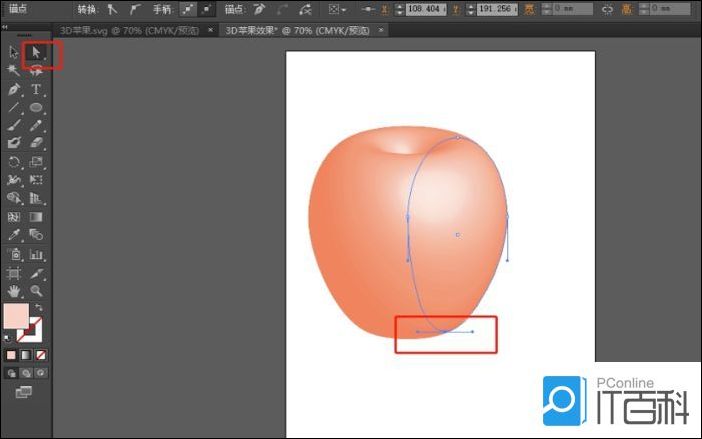Choose the Ellipse shape tool

point(36,107)
